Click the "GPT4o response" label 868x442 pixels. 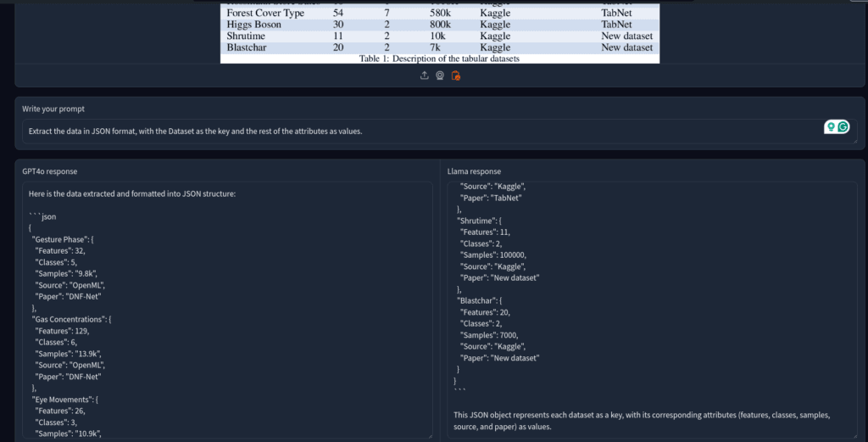click(49, 171)
